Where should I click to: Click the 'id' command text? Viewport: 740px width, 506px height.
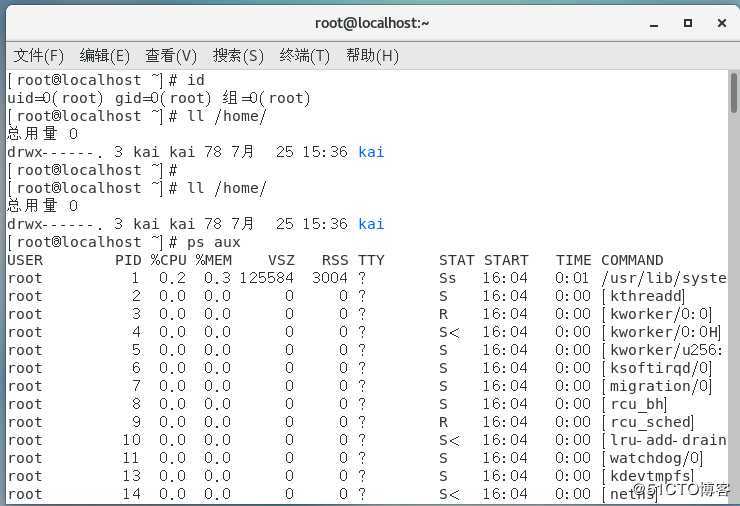tap(195, 80)
